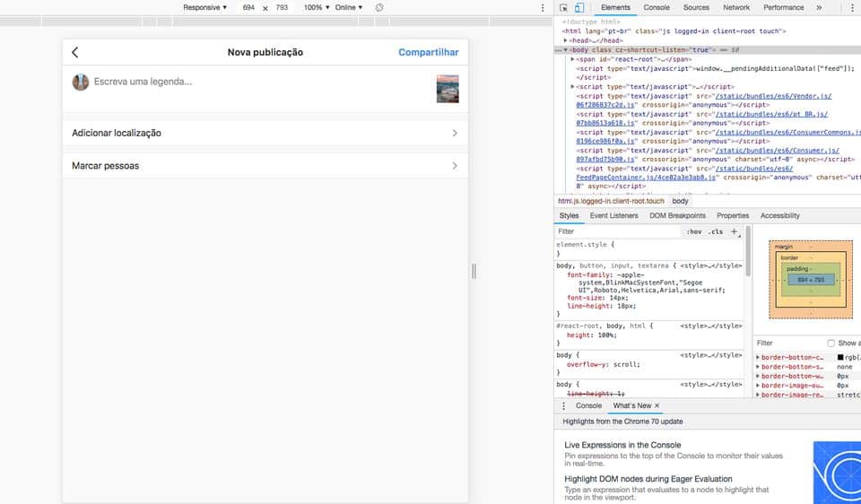Go back using the arrow on Nova publicação

pos(75,52)
